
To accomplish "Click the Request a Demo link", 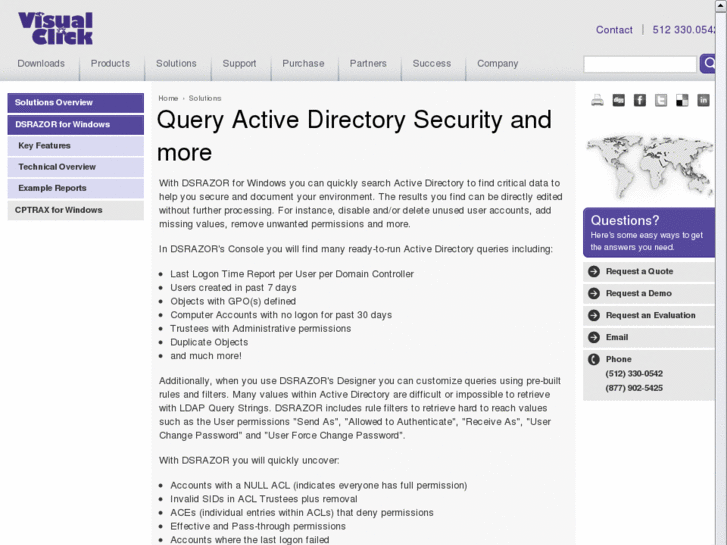I will pos(638,293).
